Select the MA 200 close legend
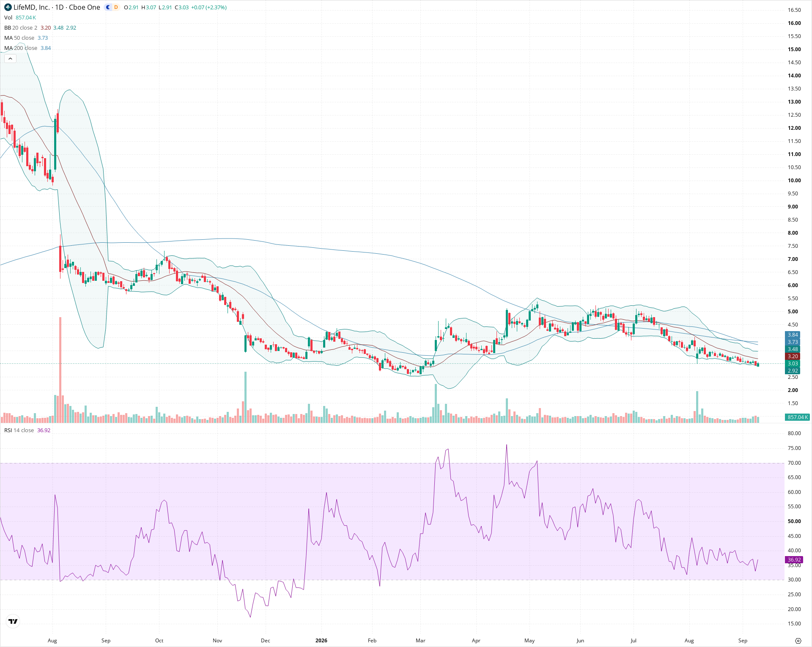The height and width of the screenshot is (647, 812). 21,48
